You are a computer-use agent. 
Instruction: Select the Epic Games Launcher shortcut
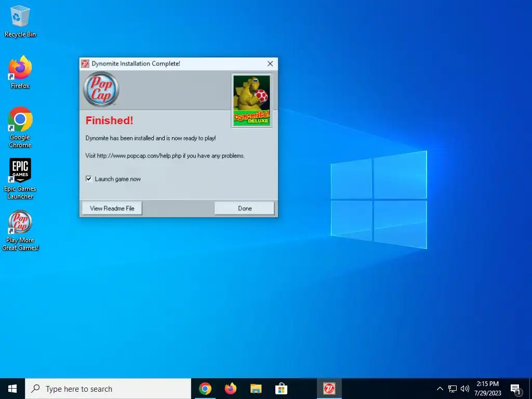(20, 179)
